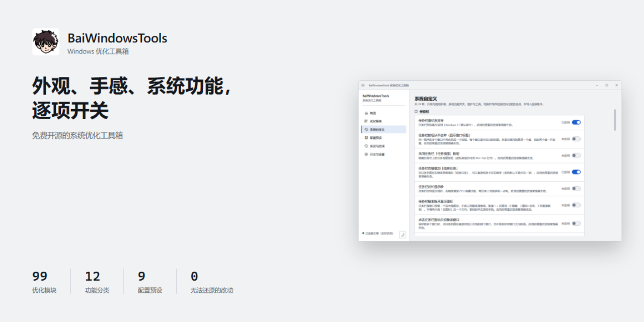Screen dimensions: 644x322
Task: Select the 优化模块 sidebar icon
Action: pos(366,121)
